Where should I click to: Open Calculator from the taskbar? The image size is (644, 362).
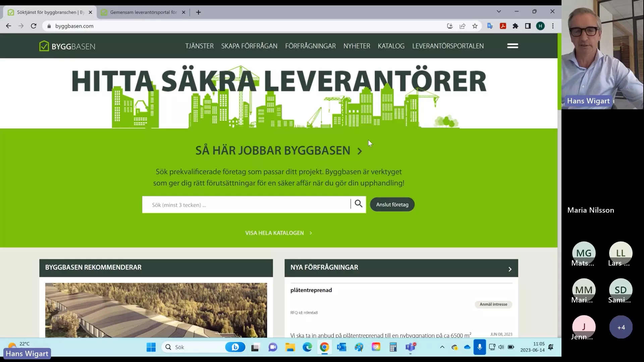click(393, 347)
